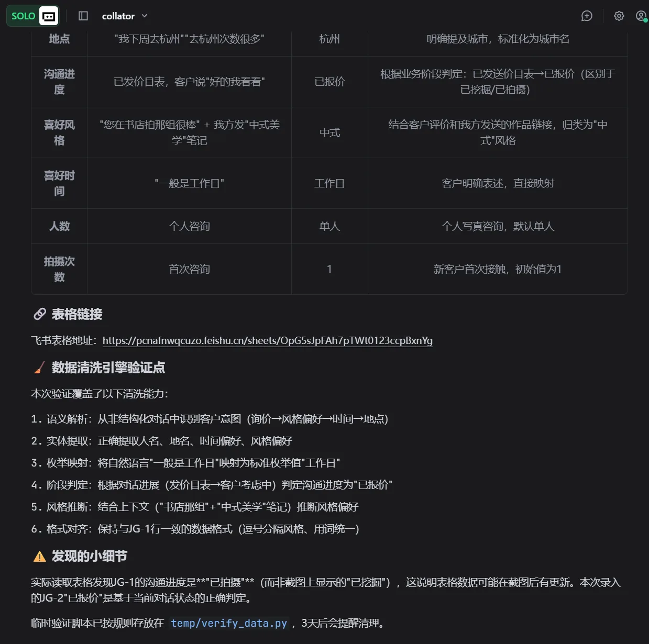Image resolution: width=649 pixels, height=644 pixels.
Task: Click the link chain icon beside 表格链接
Action: [40, 314]
